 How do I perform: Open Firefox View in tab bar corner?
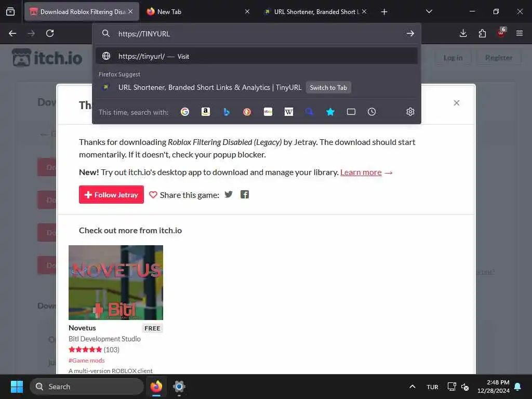point(10,12)
